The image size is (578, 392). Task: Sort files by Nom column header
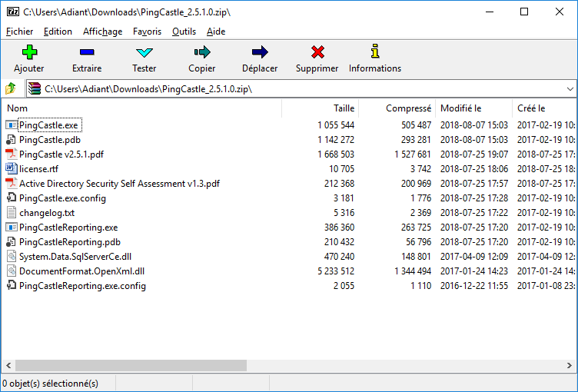coord(142,108)
